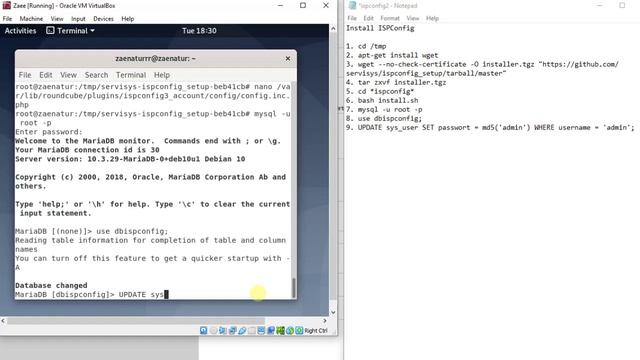This screenshot has width=640, height=360.
Task: Click the 'Enter password:' line in the terminal
Action: tap(49, 132)
